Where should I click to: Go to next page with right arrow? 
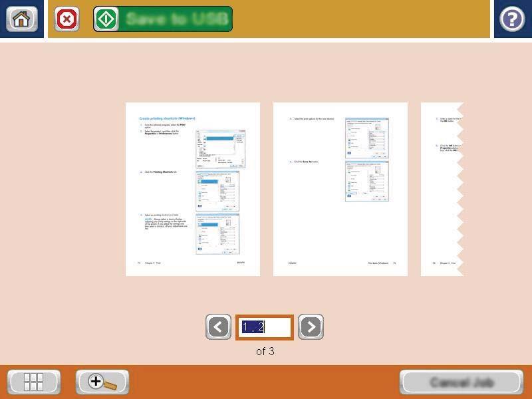(x=311, y=327)
